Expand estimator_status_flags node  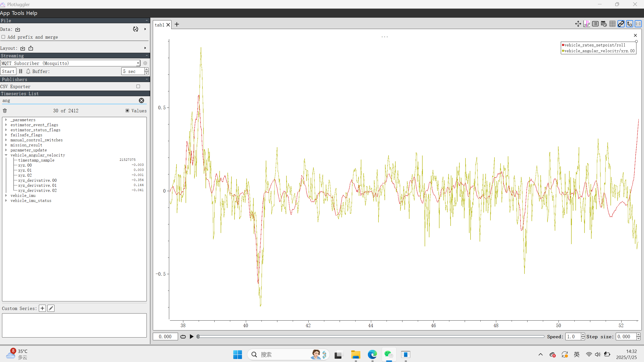(6, 130)
